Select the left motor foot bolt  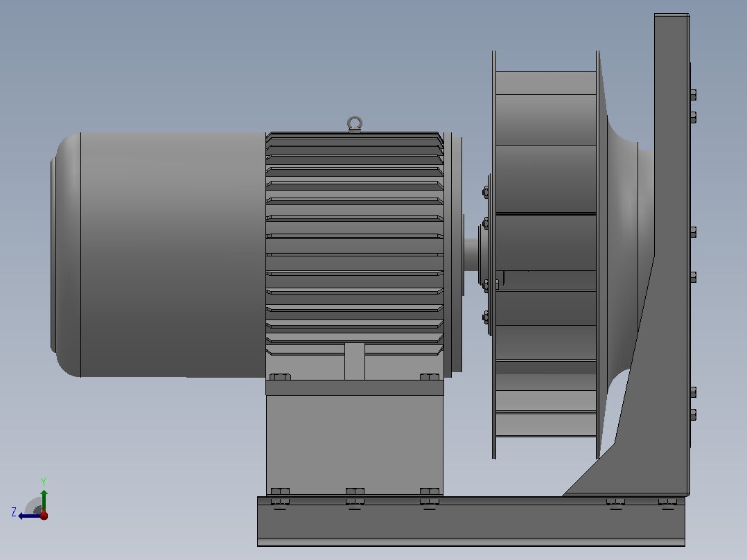click(280, 376)
